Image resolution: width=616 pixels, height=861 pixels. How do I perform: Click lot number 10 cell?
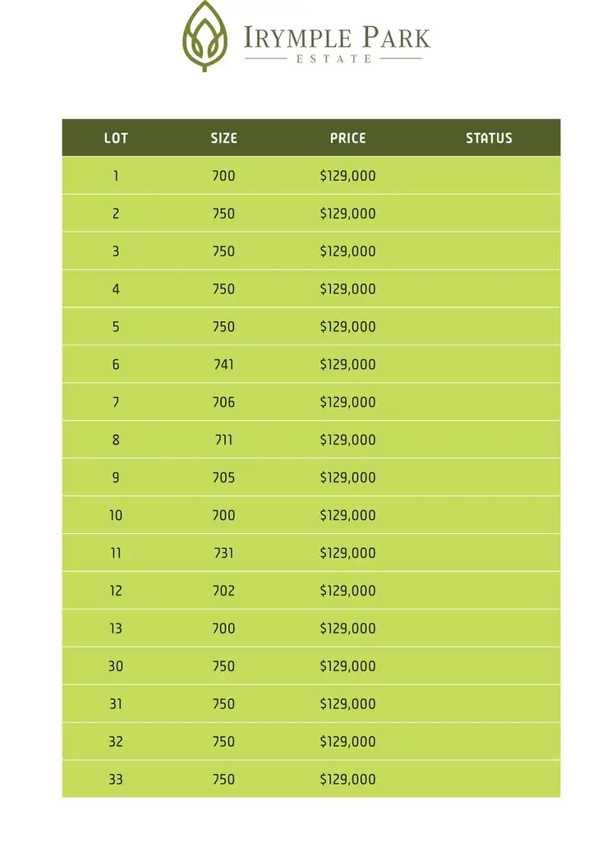pyautogui.click(x=116, y=515)
